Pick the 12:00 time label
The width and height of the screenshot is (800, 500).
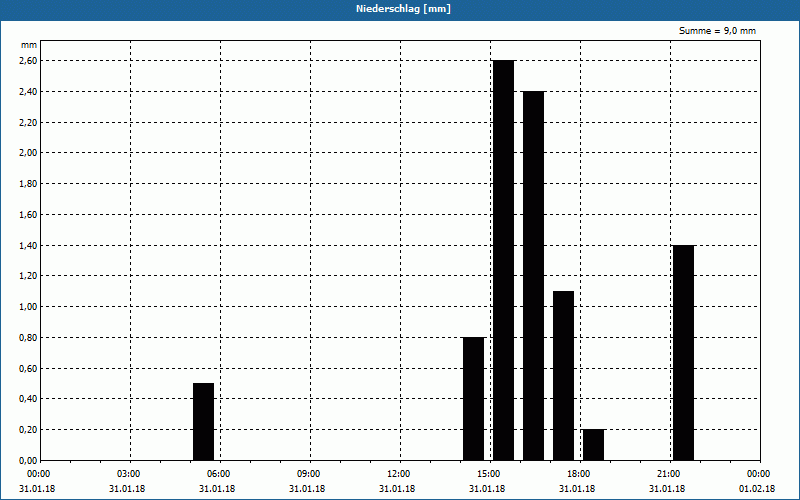click(x=399, y=474)
